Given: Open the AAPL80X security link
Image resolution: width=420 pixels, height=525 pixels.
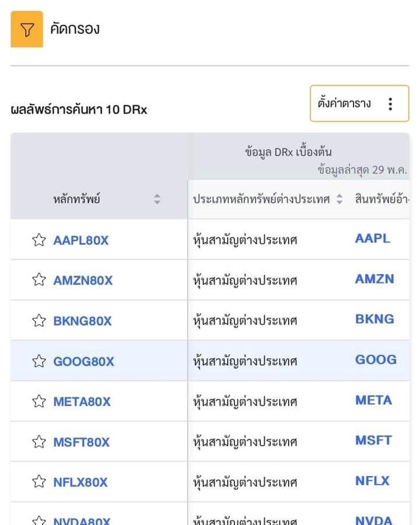Looking at the screenshot, I should pos(79,239).
